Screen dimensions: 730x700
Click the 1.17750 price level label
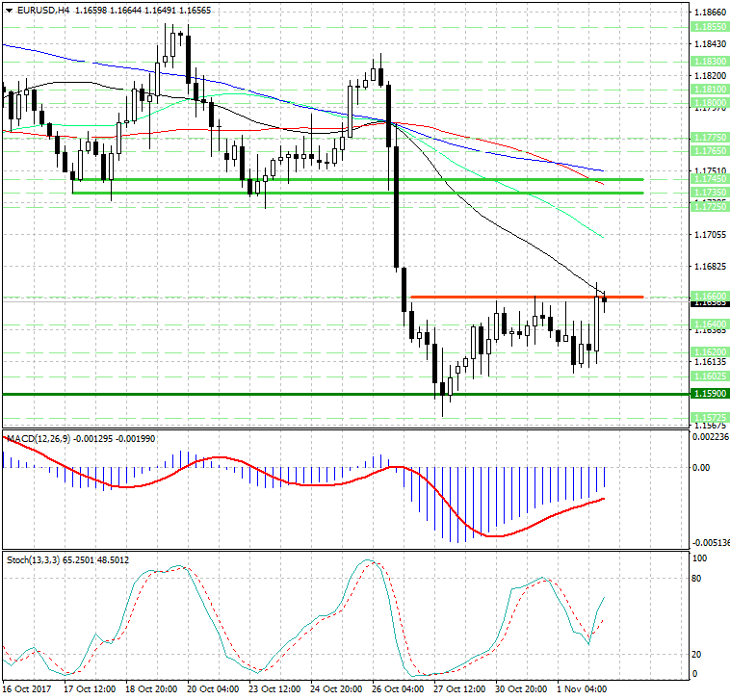click(708, 139)
